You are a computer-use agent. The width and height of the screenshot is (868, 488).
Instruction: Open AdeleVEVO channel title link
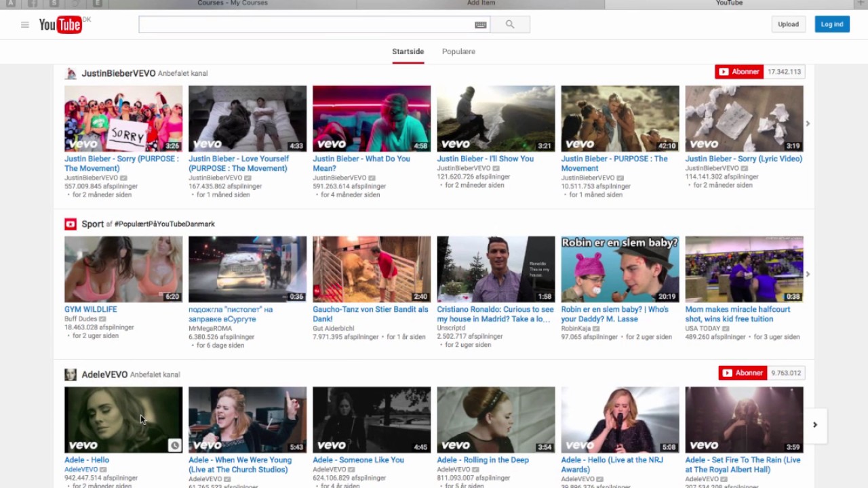click(x=104, y=374)
